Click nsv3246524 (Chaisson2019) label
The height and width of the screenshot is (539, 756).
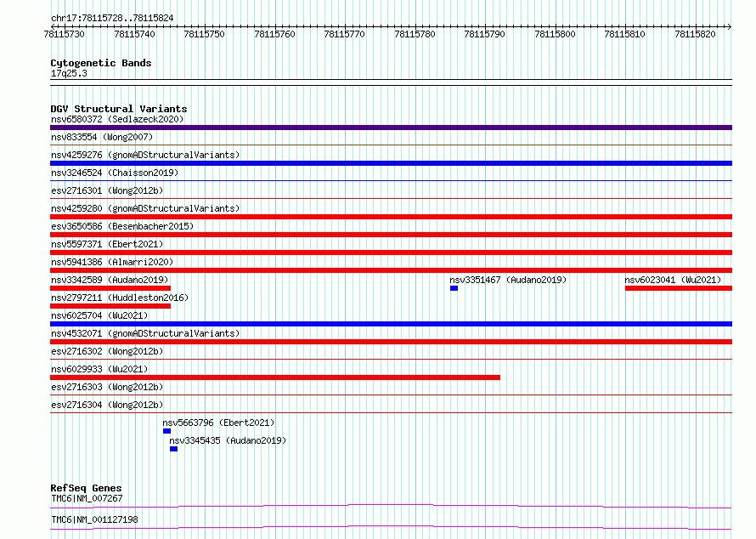(115, 173)
